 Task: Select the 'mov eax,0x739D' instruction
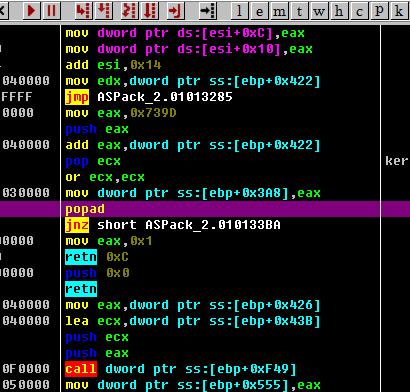tap(121, 113)
